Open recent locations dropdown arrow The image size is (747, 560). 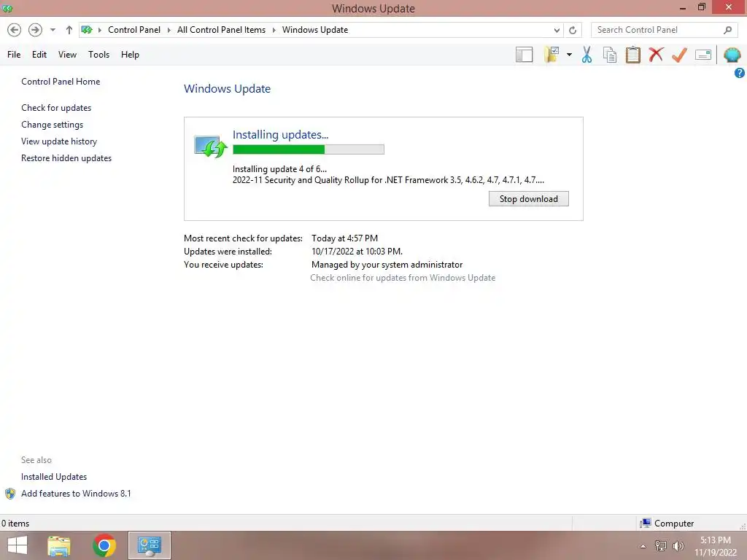(x=53, y=30)
